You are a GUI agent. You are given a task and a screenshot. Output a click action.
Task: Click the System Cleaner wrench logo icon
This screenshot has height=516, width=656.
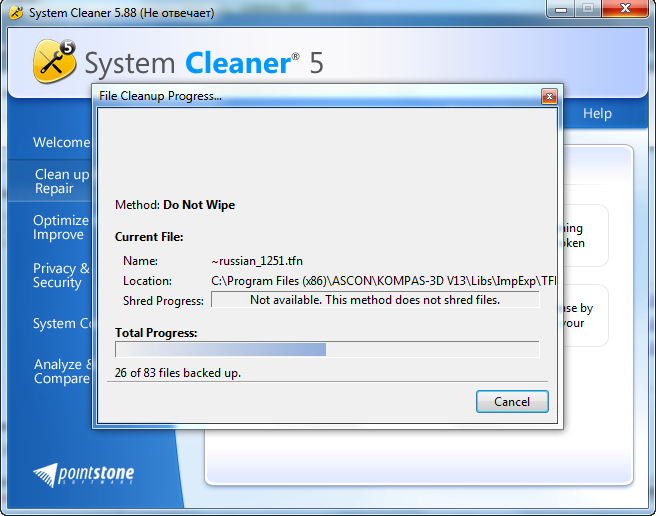[x=54, y=62]
